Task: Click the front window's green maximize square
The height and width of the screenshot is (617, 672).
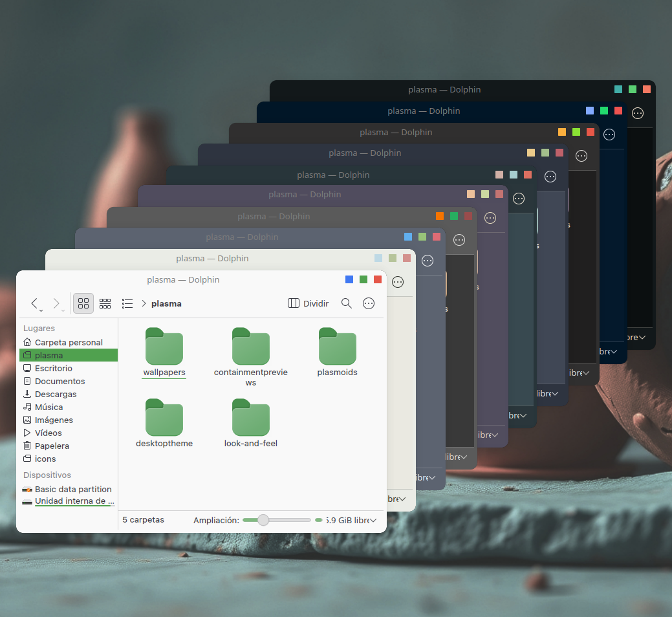Action: [x=363, y=279]
